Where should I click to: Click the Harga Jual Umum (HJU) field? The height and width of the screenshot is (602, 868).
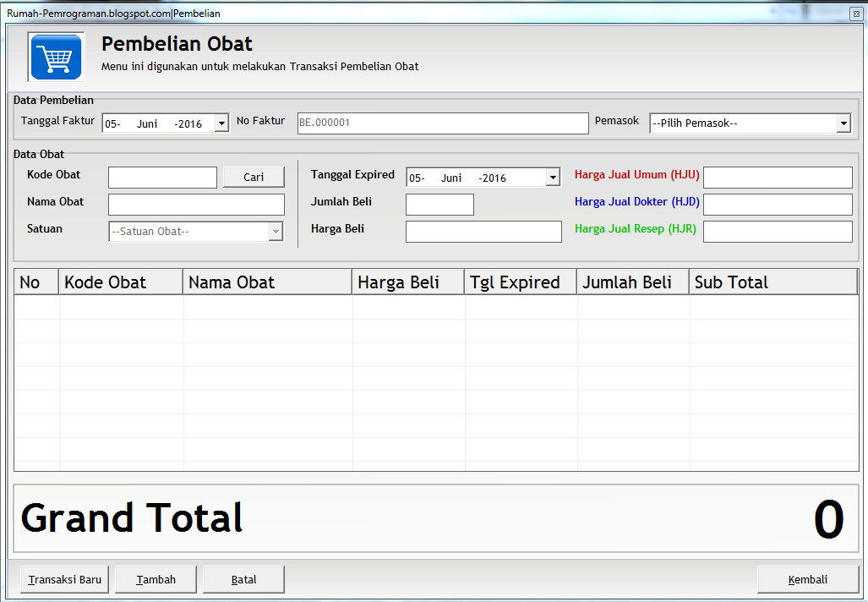[x=776, y=177]
